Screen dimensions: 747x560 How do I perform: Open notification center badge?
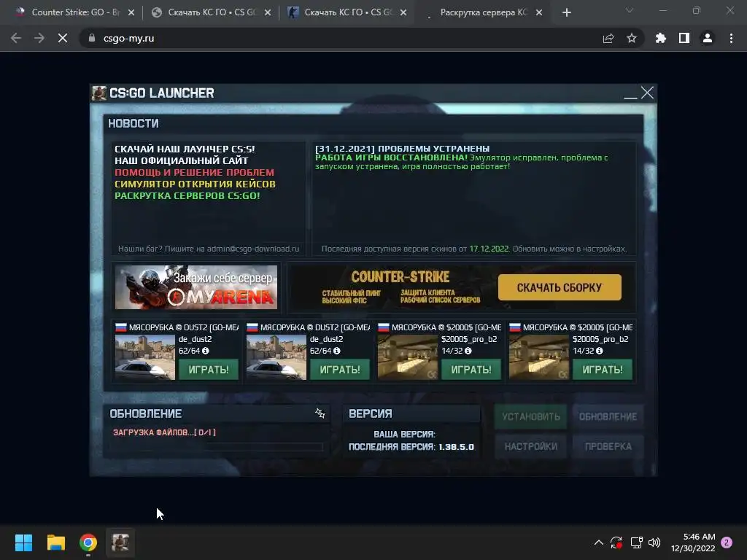(x=727, y=542)
